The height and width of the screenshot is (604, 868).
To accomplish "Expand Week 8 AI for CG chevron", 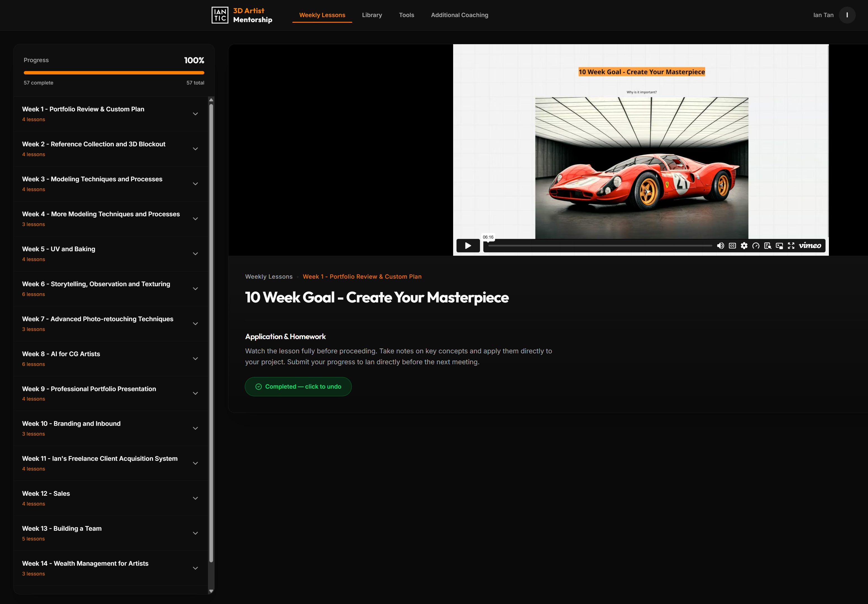I will coord(195,358).
